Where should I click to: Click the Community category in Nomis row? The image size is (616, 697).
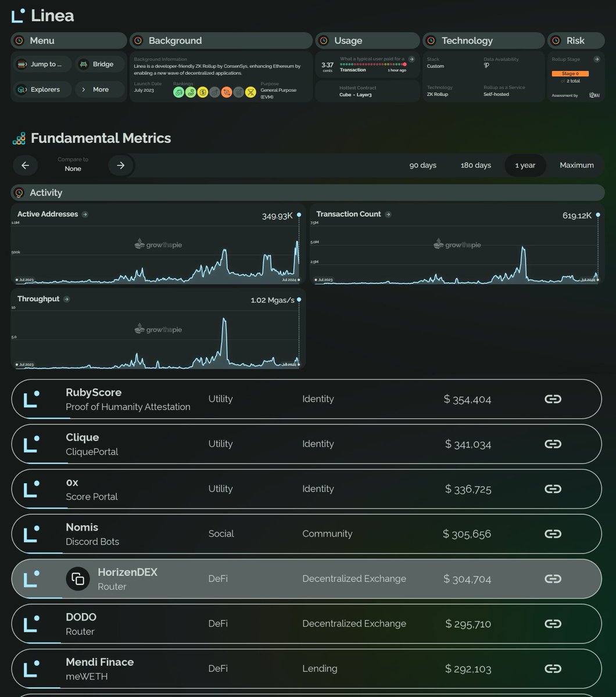click(327, 534)
